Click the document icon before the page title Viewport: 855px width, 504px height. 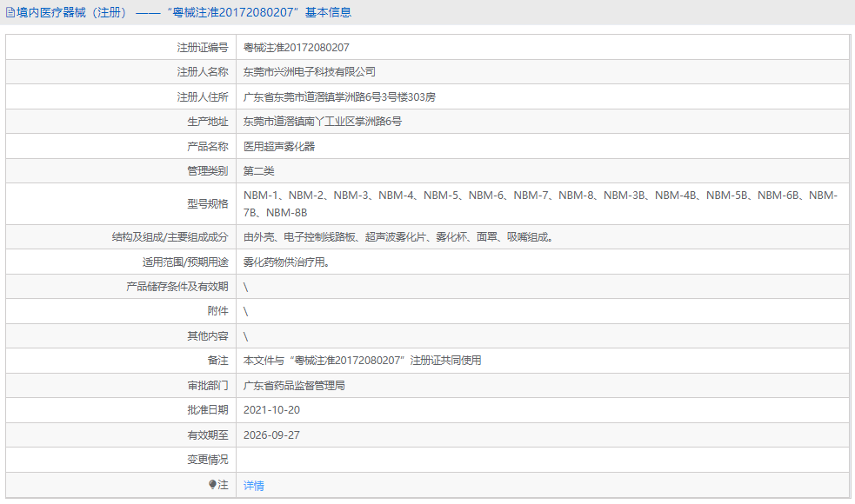10,11
